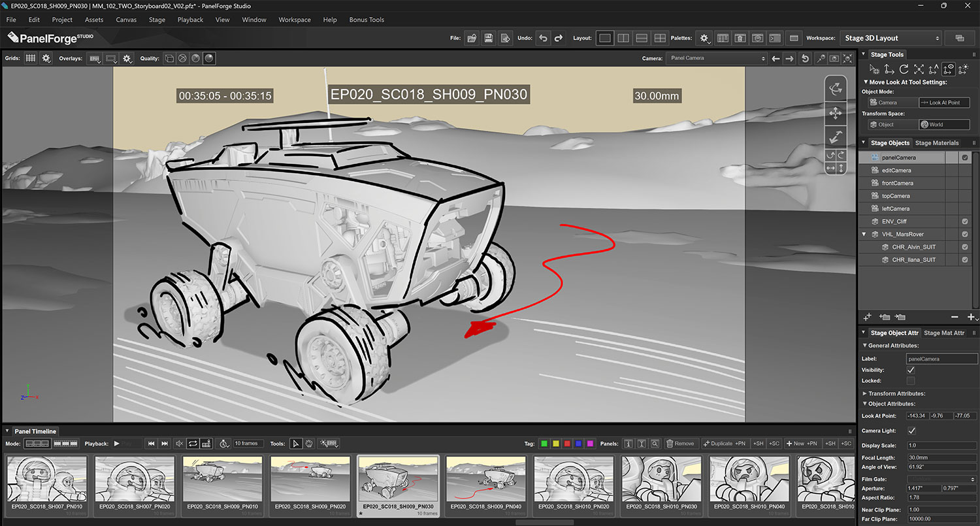This screenshot has width=980, height=526.
Task: Open the Overlays settings gear
Action: (127, 58)
